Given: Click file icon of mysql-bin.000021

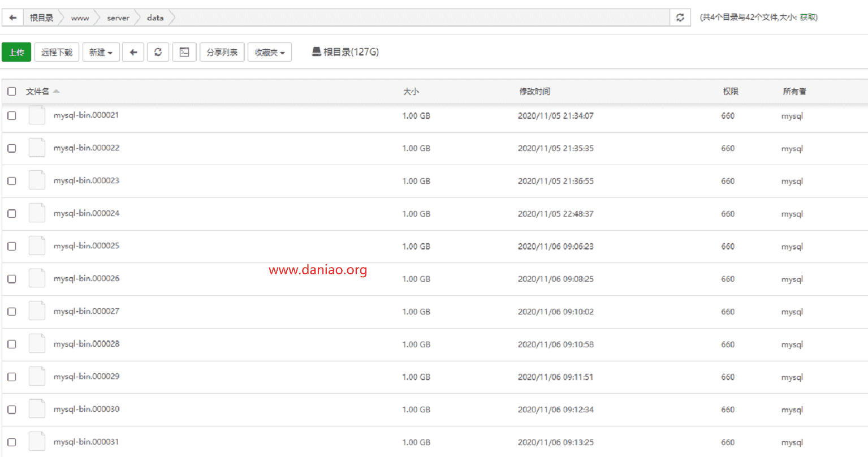Looking at the screenshot, I should pos(37,115).
